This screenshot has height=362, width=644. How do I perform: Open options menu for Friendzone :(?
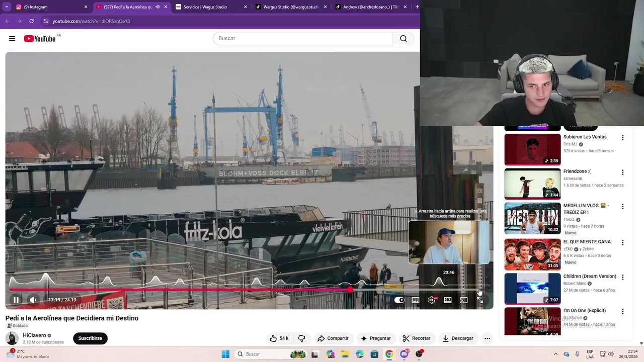[x=622, y=172]
